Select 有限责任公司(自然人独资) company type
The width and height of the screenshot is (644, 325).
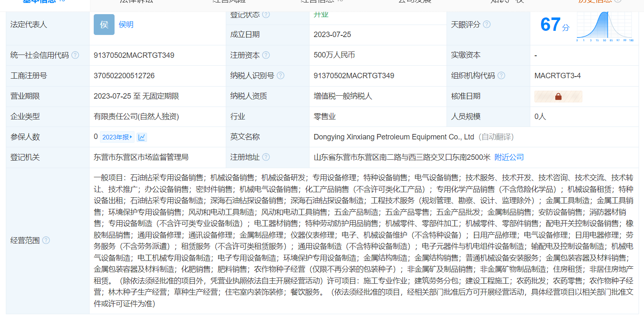point(137,117)
